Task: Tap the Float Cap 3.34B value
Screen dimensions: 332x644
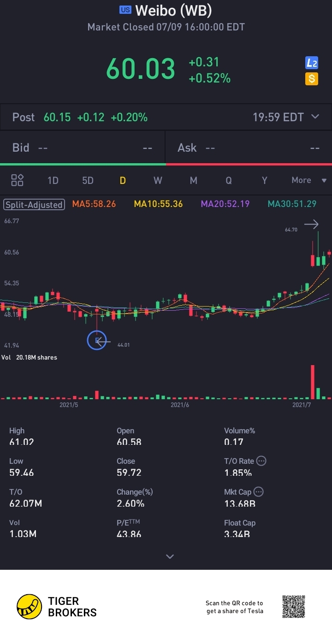Action: point(237,534)
